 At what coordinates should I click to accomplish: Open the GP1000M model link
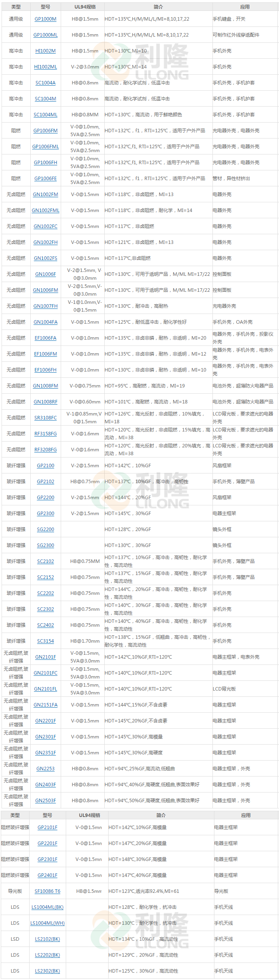tap(46, 19)
